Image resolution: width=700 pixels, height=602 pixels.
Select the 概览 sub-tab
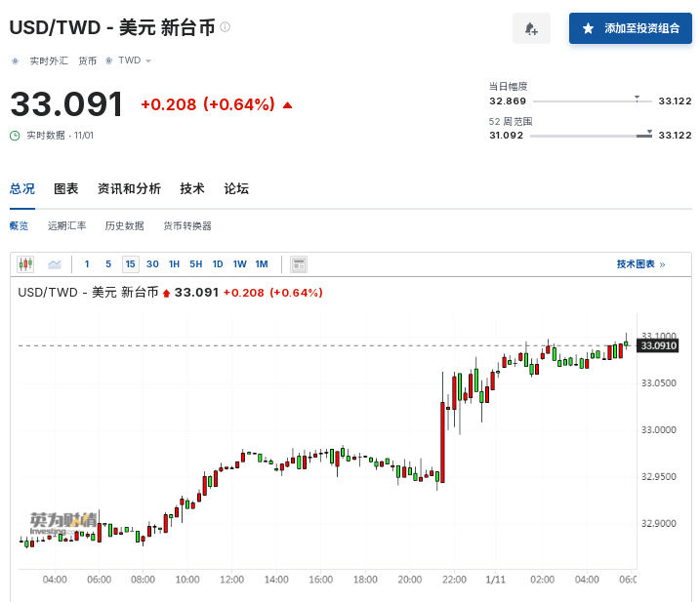coord(19,225)
